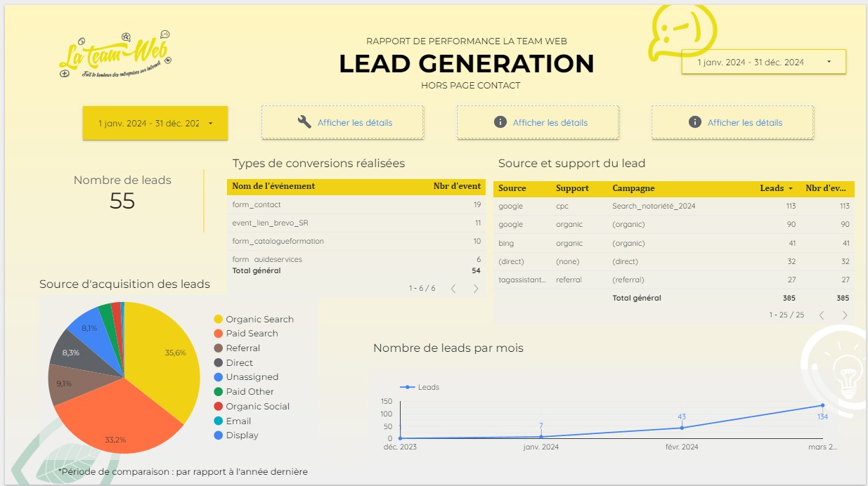Click 1 - 6 / 6 pagination text
The height and width of the screenshot is (486, 868).
coord(422,289)
